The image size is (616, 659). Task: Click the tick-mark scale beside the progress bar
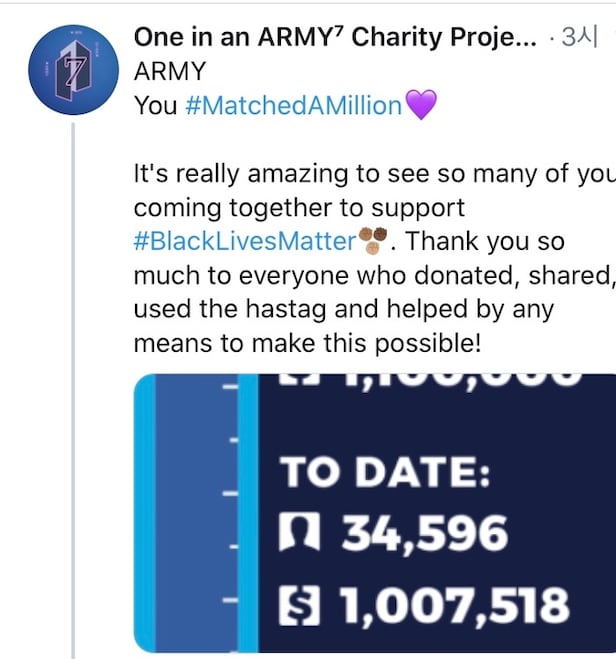click(232, 510)
